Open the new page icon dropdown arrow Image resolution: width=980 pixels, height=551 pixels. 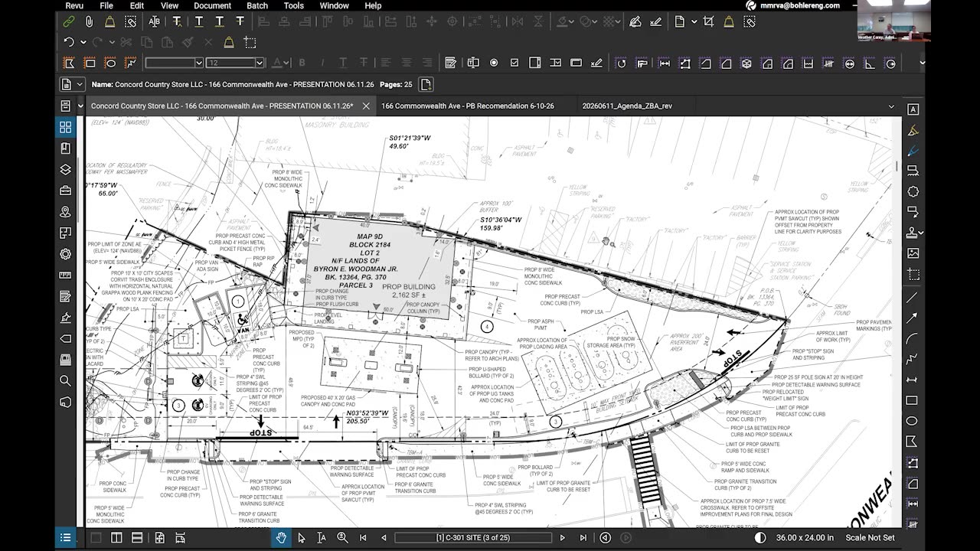point(694,22)
